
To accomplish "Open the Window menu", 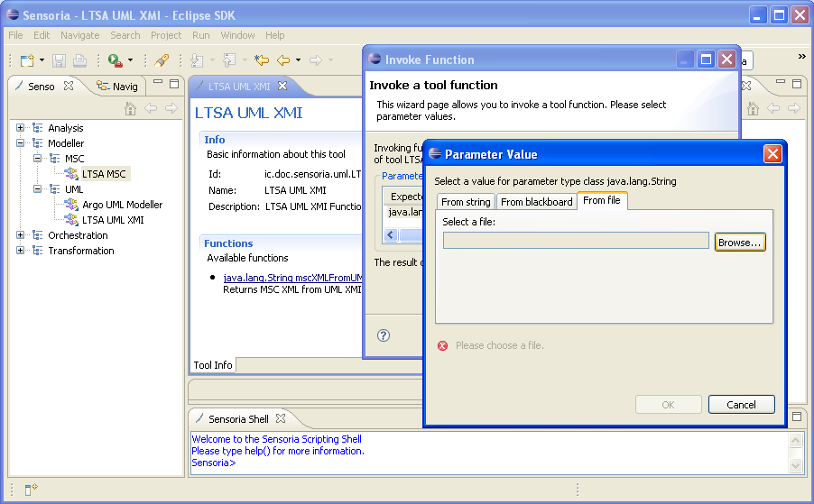I will coord(237,35).
